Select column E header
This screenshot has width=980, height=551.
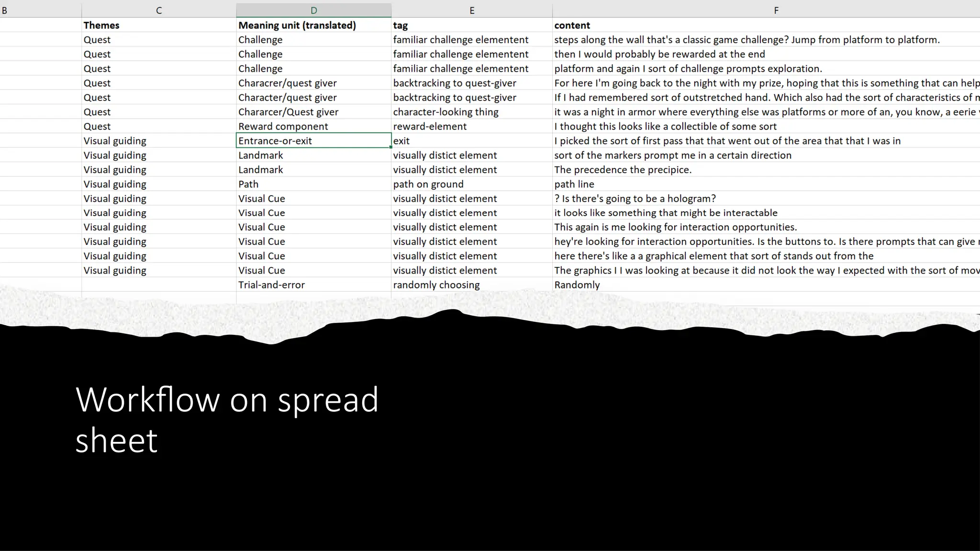[472, 11]
